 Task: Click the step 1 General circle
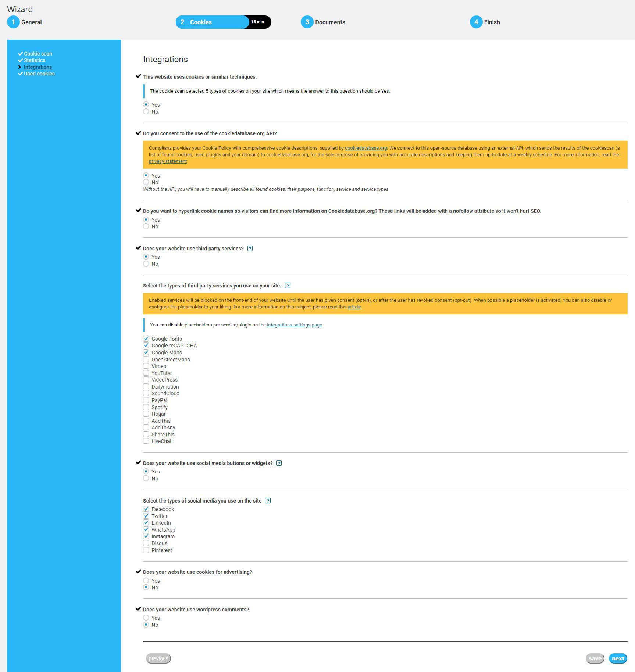pyautogui.click(x=13, y=22)
